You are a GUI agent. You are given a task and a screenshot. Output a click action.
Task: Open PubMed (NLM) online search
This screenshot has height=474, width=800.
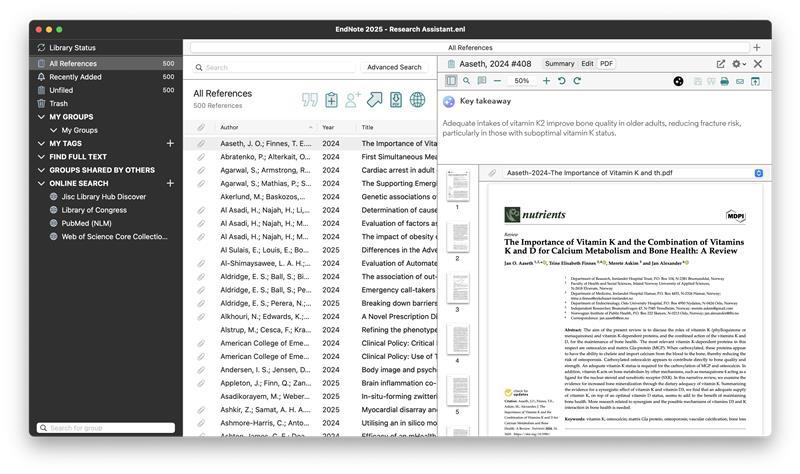86,223
